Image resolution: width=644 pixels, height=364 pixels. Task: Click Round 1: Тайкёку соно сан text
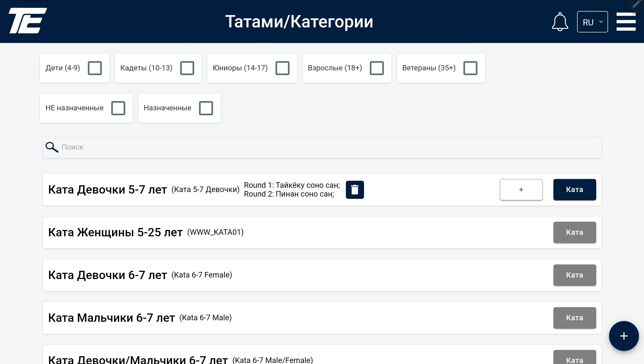[292, 185]
